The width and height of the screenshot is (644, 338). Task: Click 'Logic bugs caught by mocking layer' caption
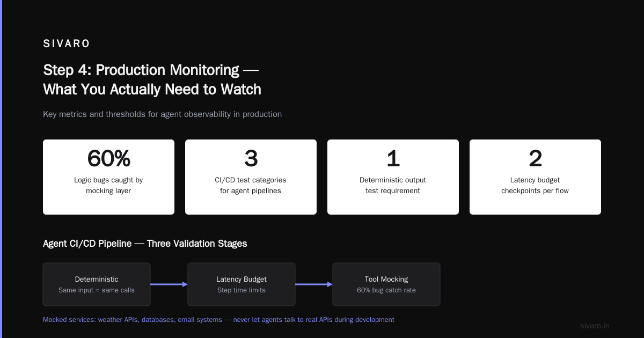tap(108, 186)
